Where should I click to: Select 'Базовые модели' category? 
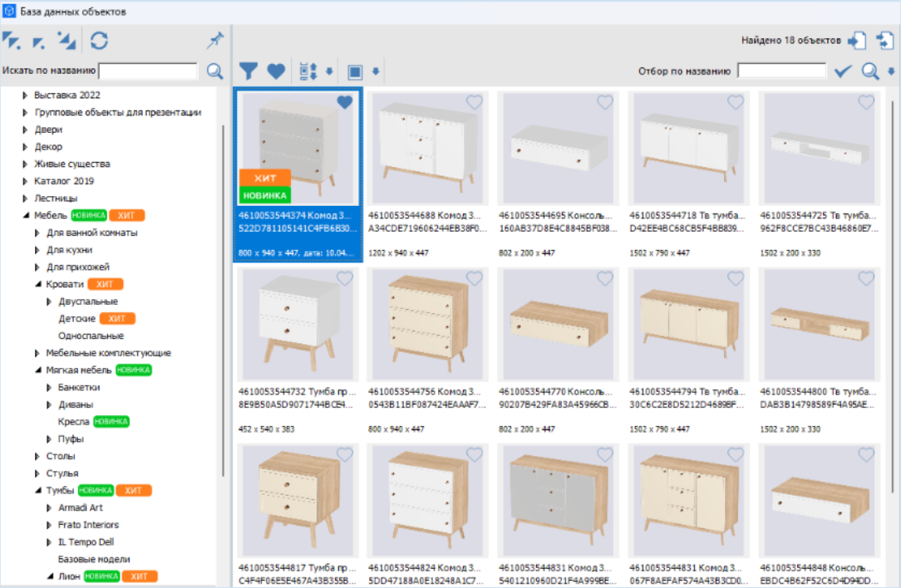[x=94, y=559]
